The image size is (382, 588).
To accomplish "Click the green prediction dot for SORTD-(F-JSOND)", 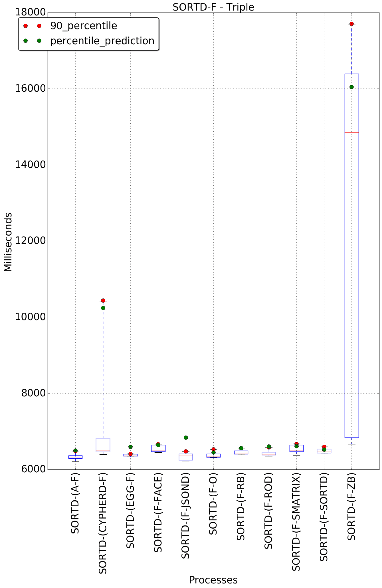I will pos(186,438).
